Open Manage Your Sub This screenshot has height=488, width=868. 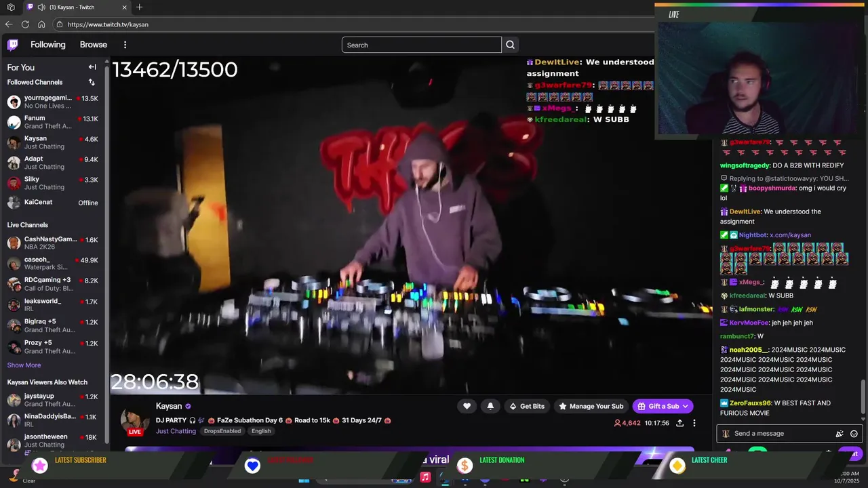click(x=591, y=406)
